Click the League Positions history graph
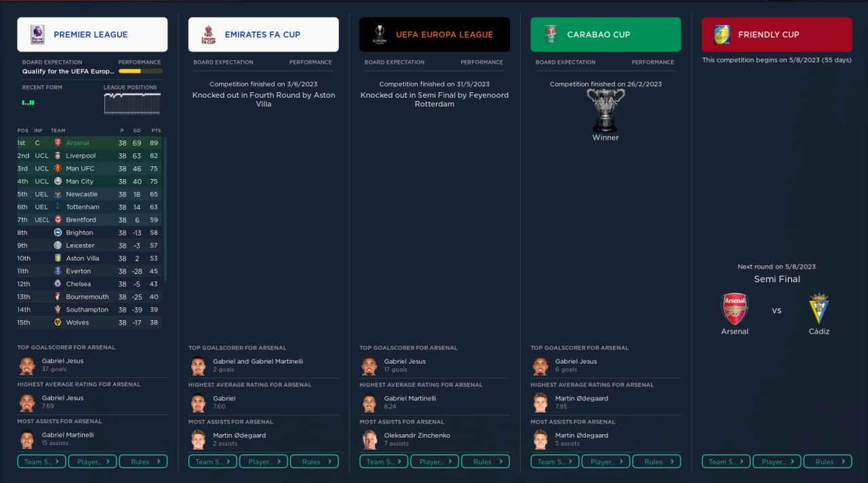This screenshot has width=868, height=483. tap(132, 104)
